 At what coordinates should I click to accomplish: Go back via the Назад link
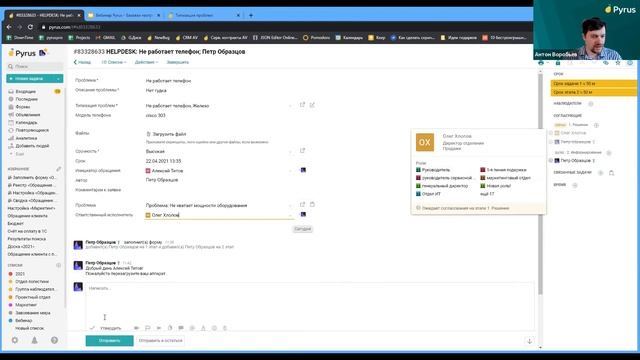(82, 62)
